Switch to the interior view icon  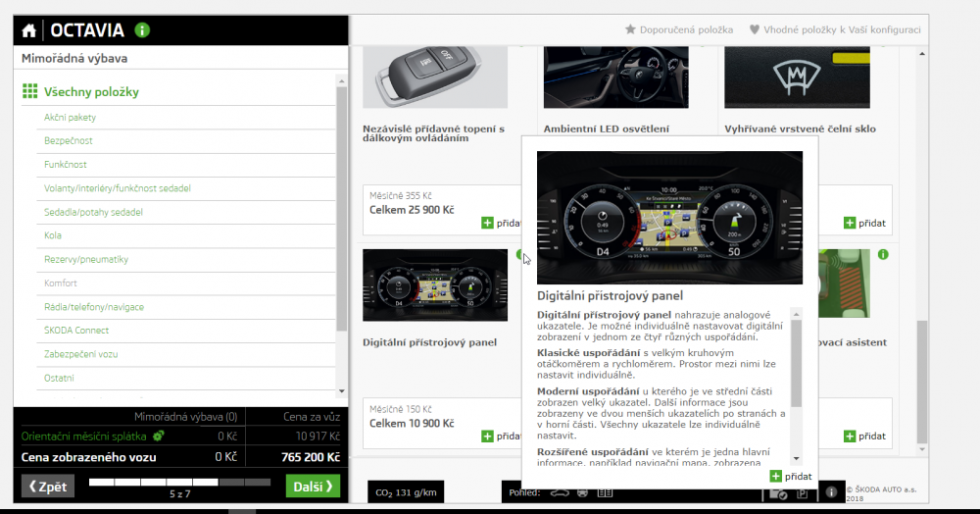tap(582, 492)
